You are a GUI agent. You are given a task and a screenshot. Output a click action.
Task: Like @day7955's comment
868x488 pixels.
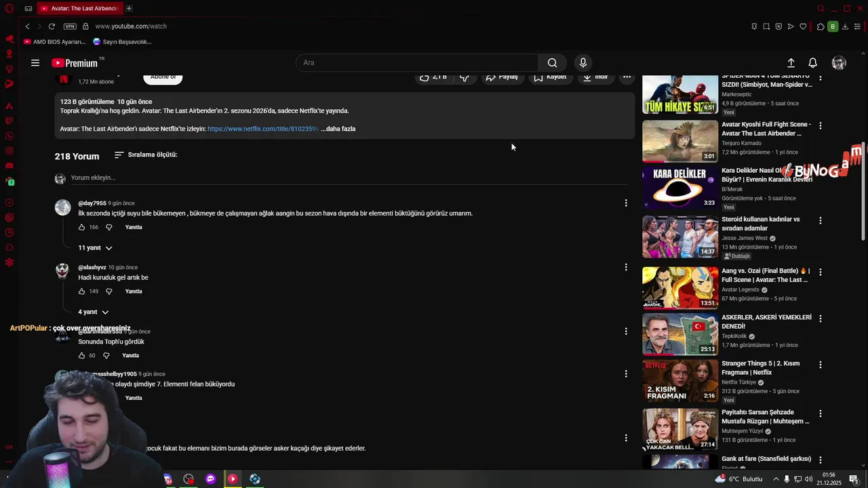[x=81, y=227]
